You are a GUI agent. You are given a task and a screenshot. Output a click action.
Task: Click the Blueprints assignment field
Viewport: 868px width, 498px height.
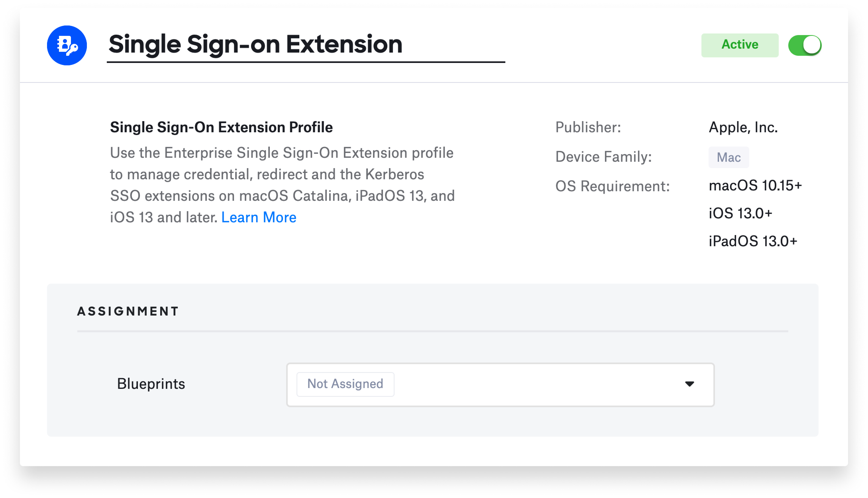click(x=500, y=384)
